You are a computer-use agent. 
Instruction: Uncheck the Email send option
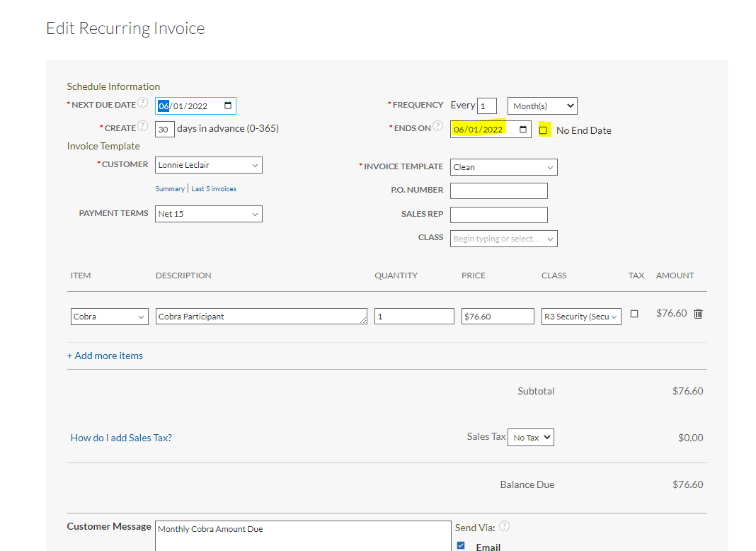pyautogui.click(x=462, y=545)
